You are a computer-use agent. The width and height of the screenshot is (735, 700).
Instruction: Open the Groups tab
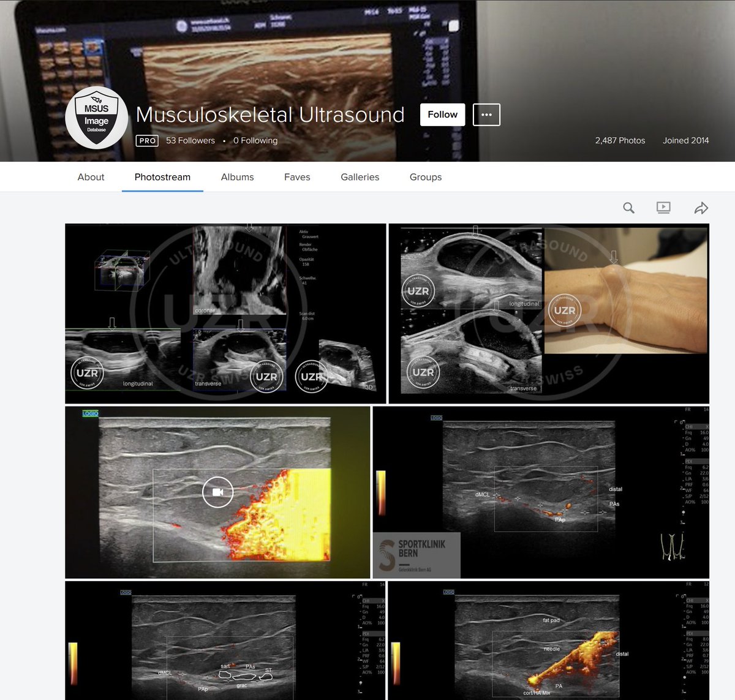[426, 177]
